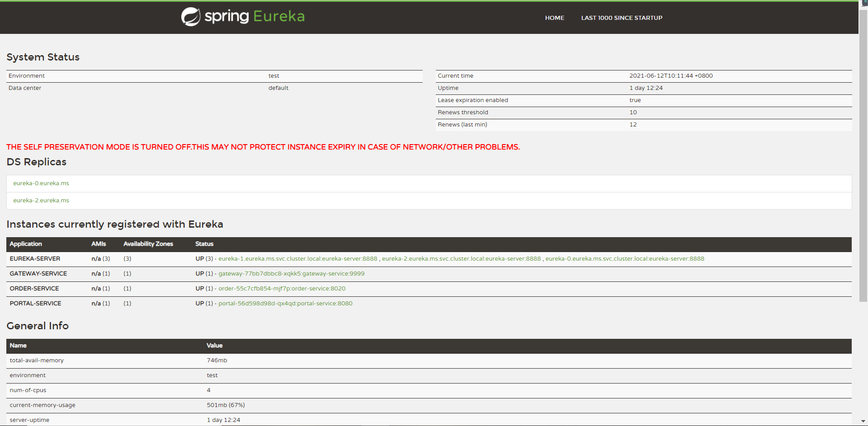Viewport: 868px width, 426px height.
Task: Select the num-of-cpus row name
Action: click(28, 390)
